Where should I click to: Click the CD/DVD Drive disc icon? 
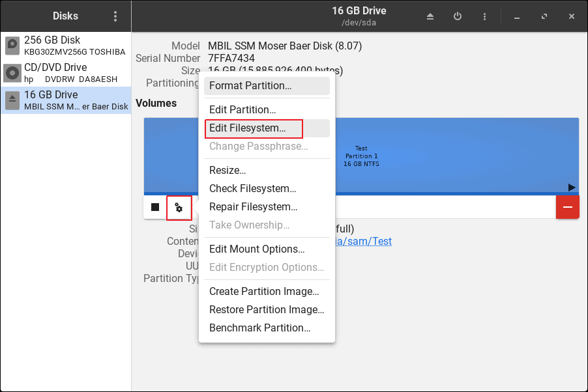[x=12, y=73]
